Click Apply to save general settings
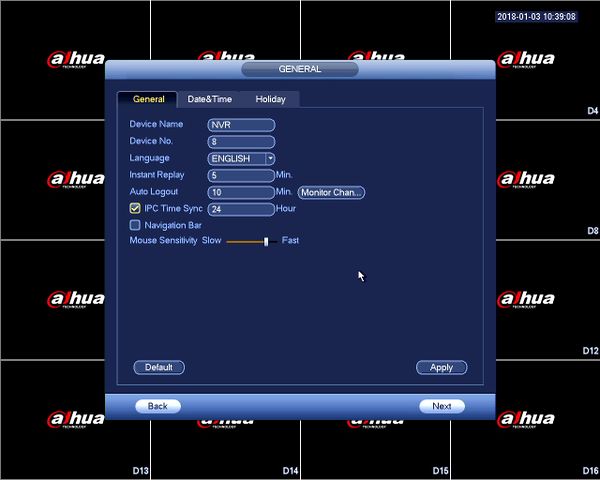 pyautogui.click(x=441, y=367)
